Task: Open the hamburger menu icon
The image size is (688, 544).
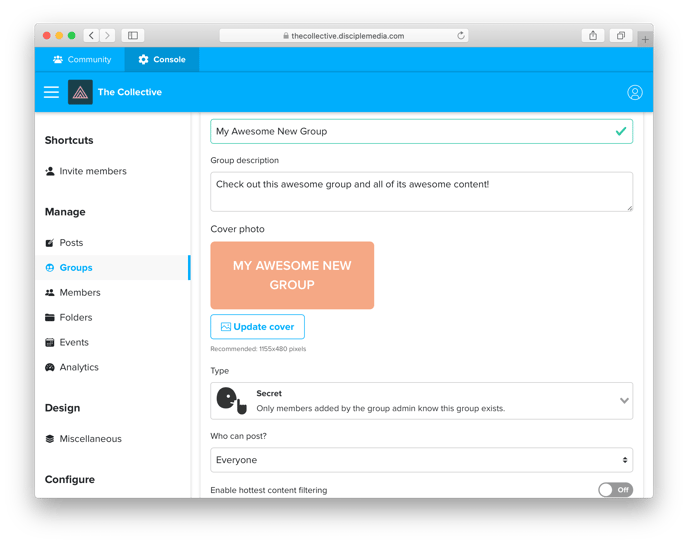Action: pyautogui.click(x=51, y=92)
